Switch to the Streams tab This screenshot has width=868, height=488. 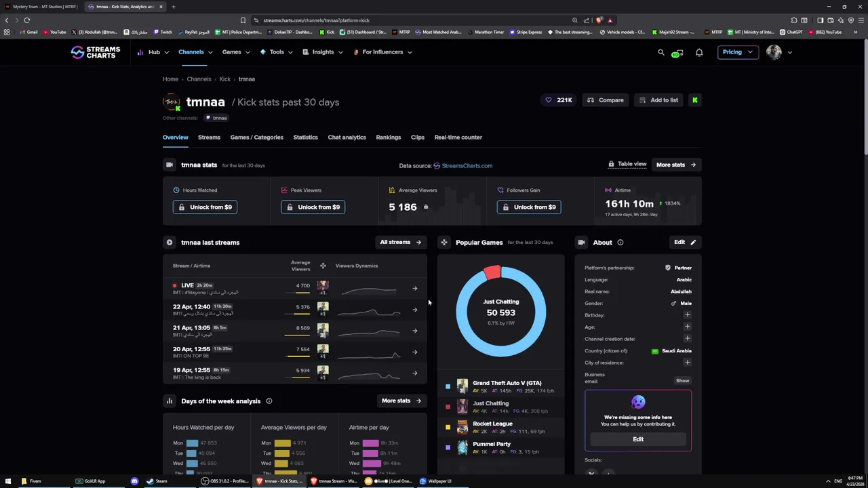click(x=209, y=138)
